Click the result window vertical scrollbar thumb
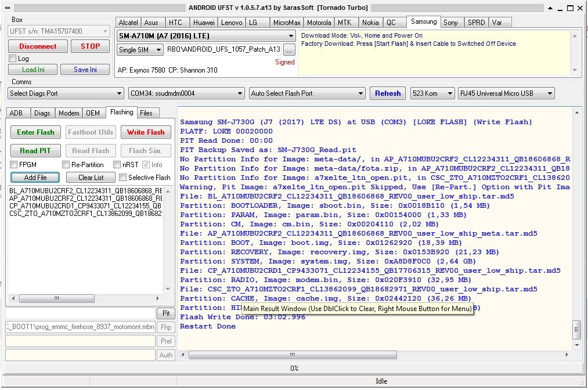The width and height of the screenshot is (588, 390). 577,330
